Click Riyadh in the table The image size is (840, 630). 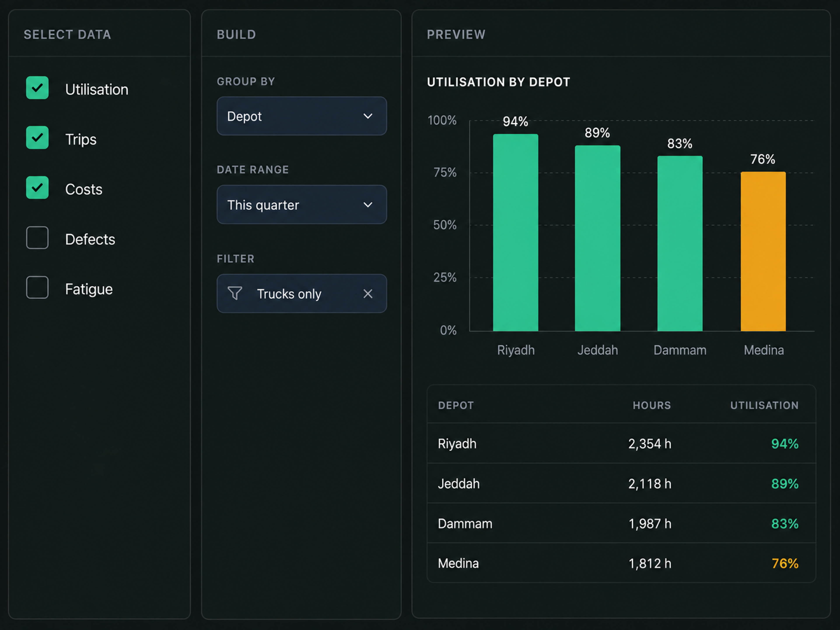[457, 444]
